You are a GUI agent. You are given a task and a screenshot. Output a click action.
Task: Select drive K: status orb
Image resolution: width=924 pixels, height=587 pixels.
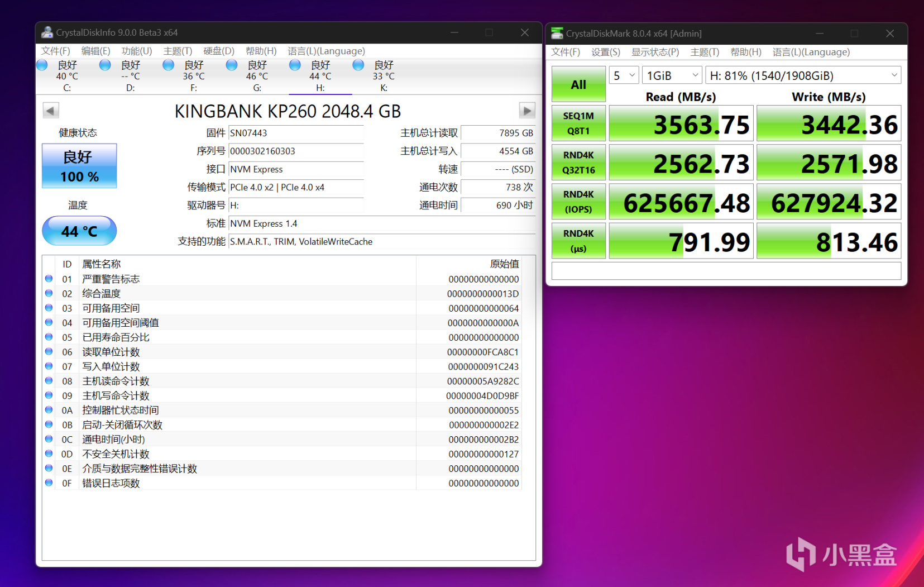tap(358, 65)
